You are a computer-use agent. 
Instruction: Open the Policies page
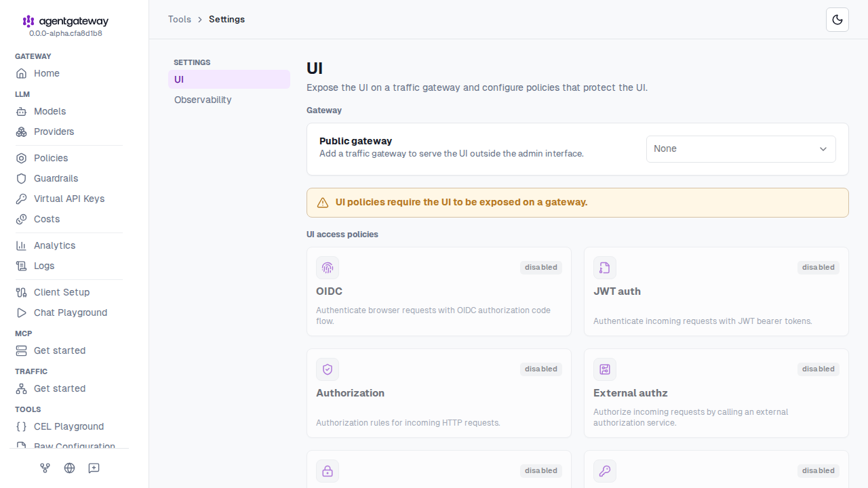pos(68,158)
